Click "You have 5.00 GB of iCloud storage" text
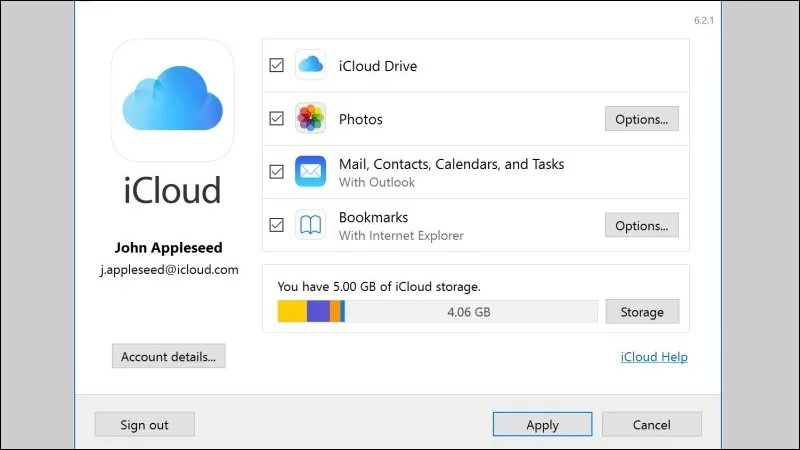The height and width of the screenshot is (450, 800). 379,286
